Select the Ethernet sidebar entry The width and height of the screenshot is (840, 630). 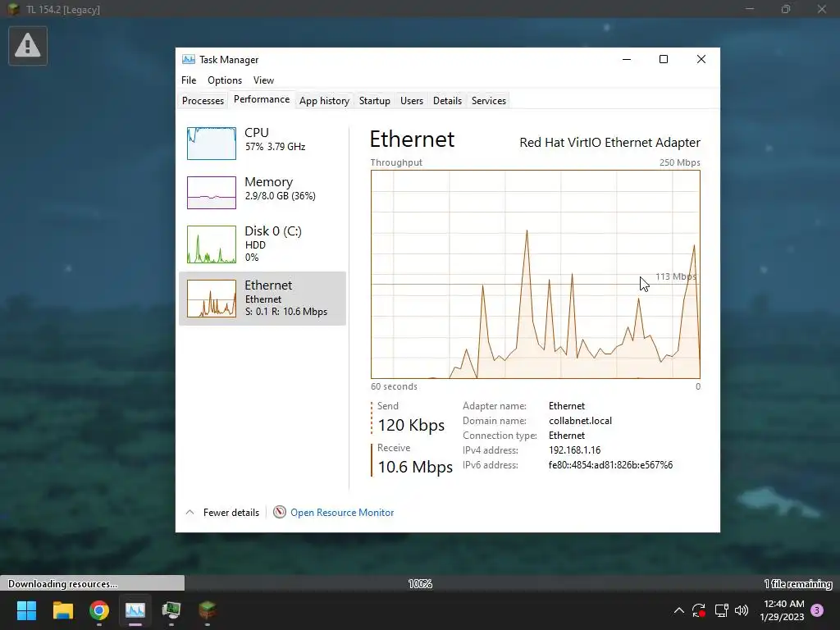click(x=262, y=299)
